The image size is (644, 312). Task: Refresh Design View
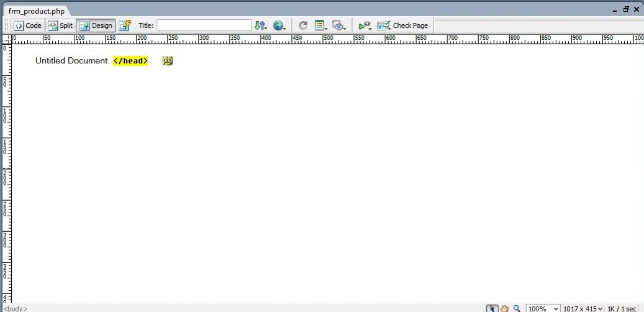click(303, 25)
